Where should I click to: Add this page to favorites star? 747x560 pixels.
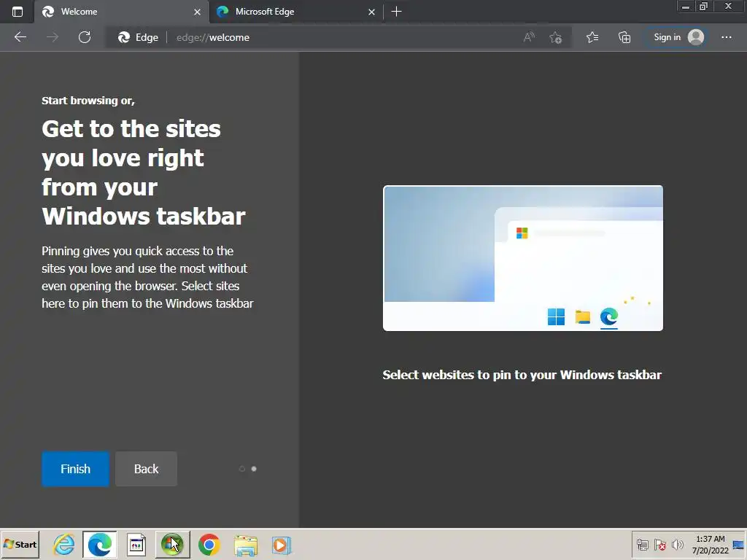pos(555,37)
